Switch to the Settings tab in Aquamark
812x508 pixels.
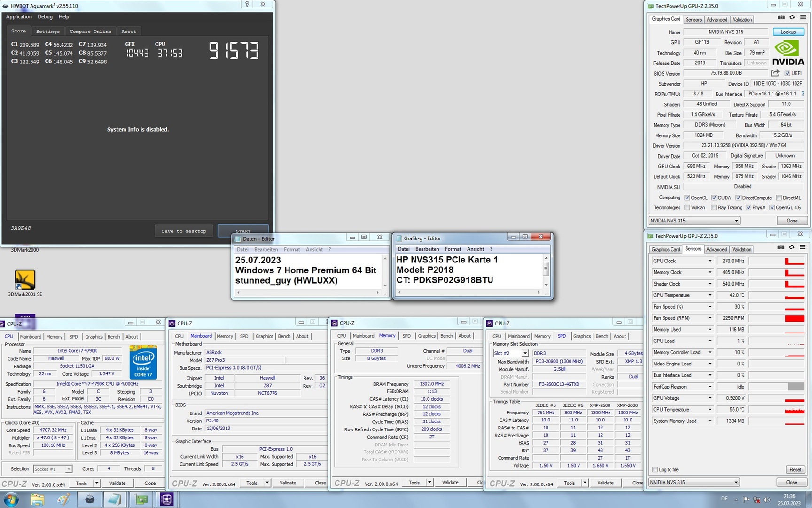point(48,32)
